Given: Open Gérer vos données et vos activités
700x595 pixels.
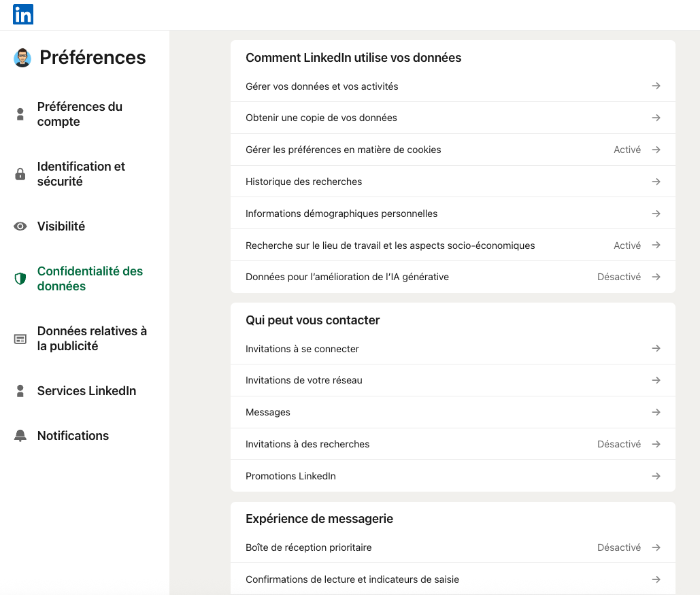Looking at the screenshot, I should pyautogui.click(x=322, y=86).
